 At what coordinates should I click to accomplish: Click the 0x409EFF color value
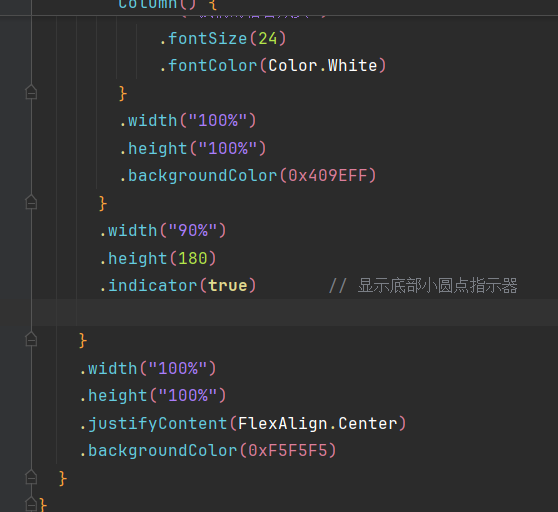pos(328,176)
